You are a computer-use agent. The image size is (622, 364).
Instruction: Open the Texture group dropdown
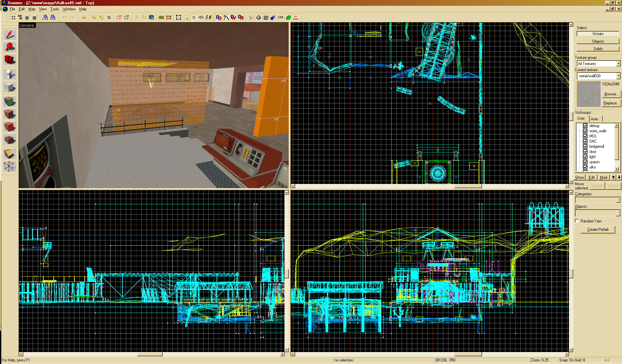(618, 64)
